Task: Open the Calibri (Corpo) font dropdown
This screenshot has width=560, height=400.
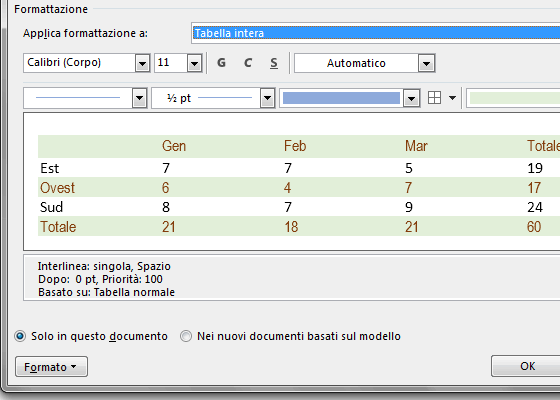Action: [142, 64]
